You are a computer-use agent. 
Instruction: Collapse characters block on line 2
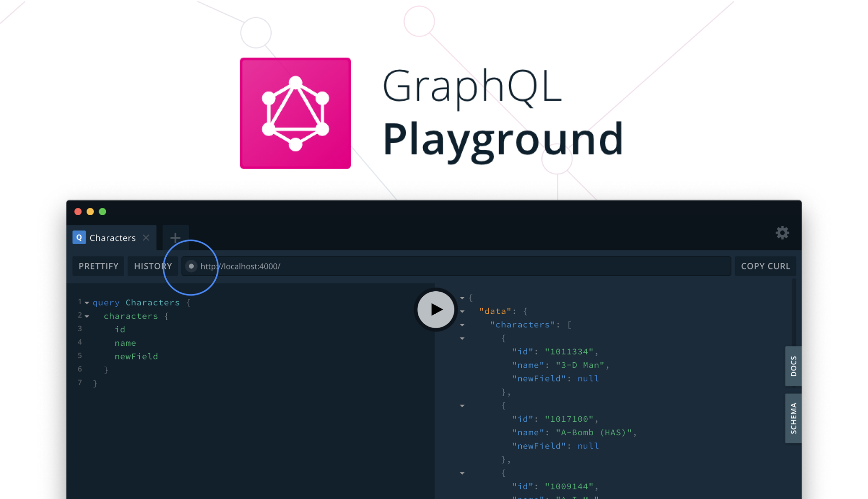(x=87, y=316)
